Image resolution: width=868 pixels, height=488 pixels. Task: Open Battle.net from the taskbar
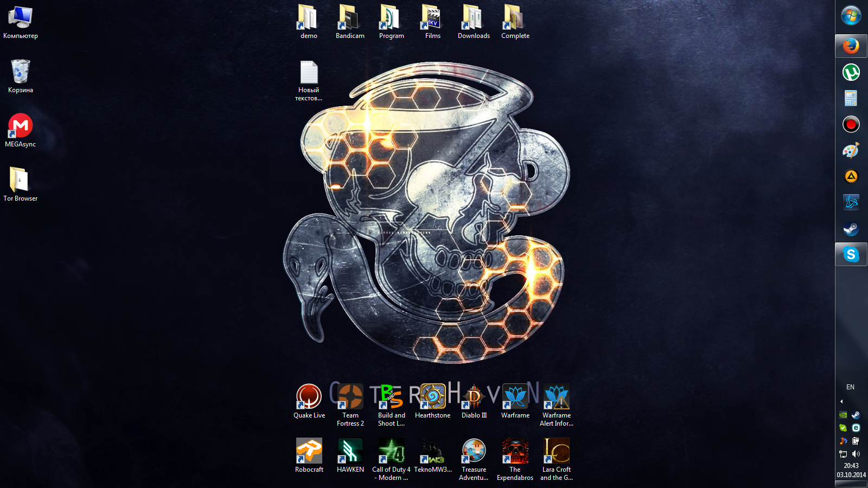(x=851, y=202)
